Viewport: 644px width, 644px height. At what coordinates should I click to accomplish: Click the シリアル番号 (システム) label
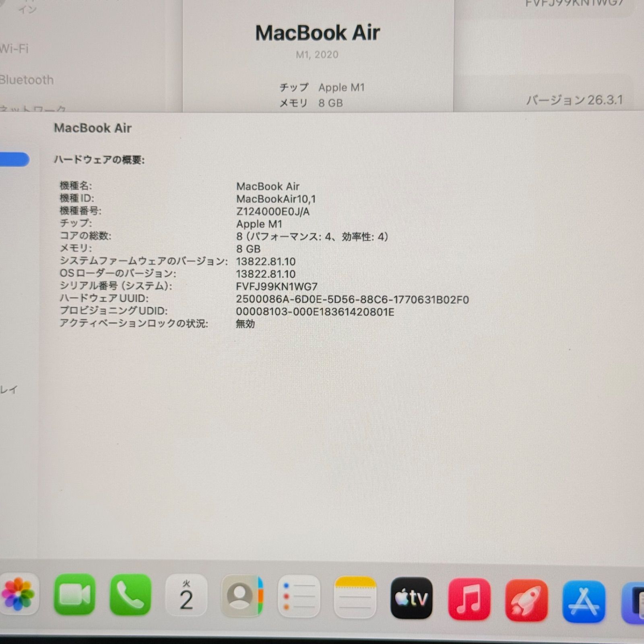(116, 286)
